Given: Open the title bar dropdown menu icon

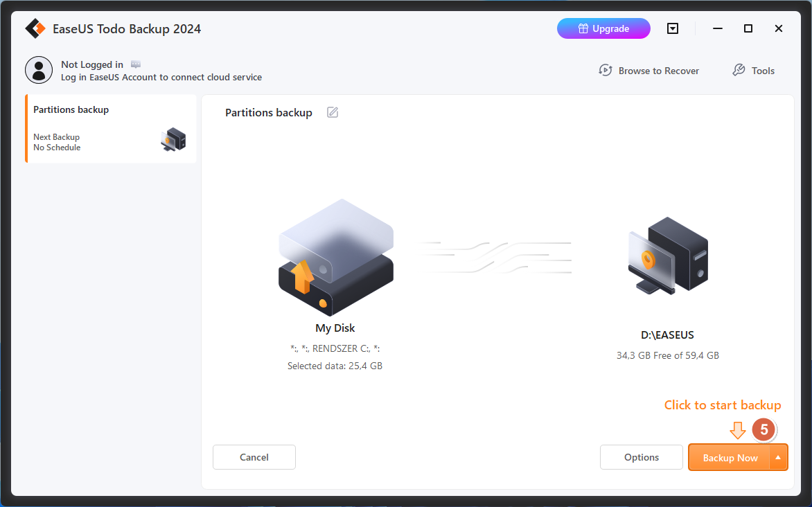Looking at the screenshot, I should pyautogui.click(x=672, y=28).
